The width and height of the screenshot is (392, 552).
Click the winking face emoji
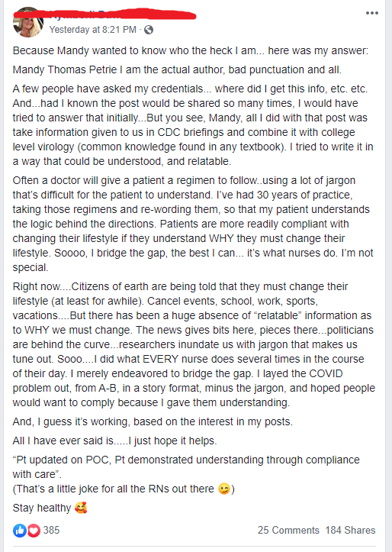pyautogui.click(x=224, y=489)
